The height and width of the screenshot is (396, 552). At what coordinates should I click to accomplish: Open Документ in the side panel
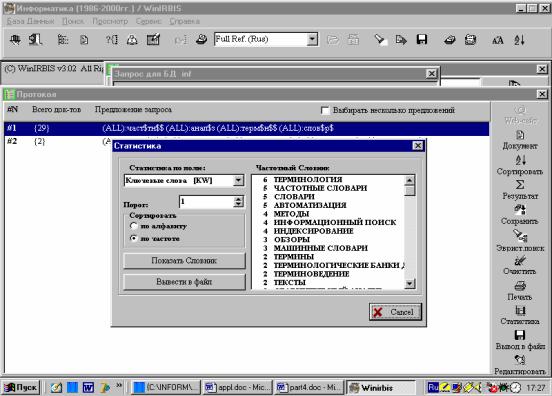(x=520, y=140)
